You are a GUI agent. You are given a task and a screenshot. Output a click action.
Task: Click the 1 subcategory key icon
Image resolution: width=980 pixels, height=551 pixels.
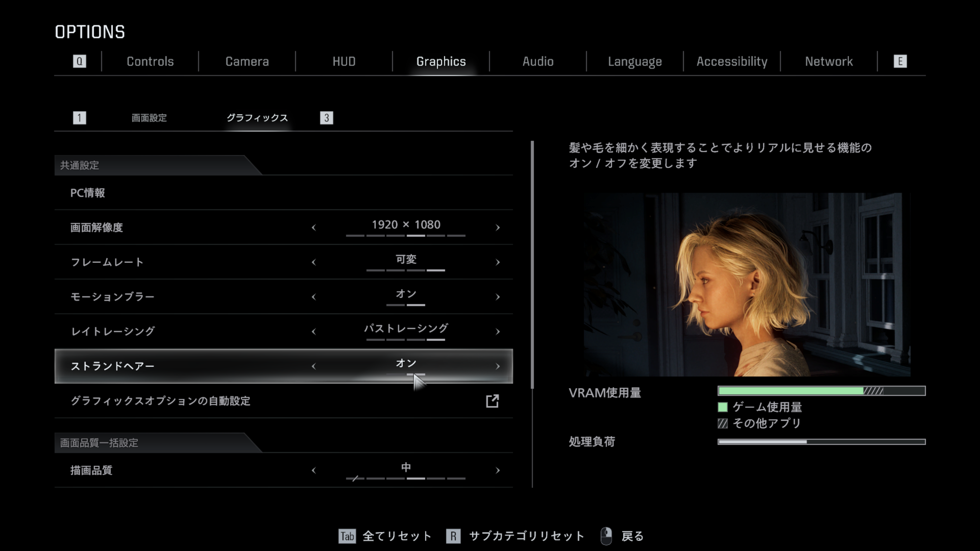(79, 118)
